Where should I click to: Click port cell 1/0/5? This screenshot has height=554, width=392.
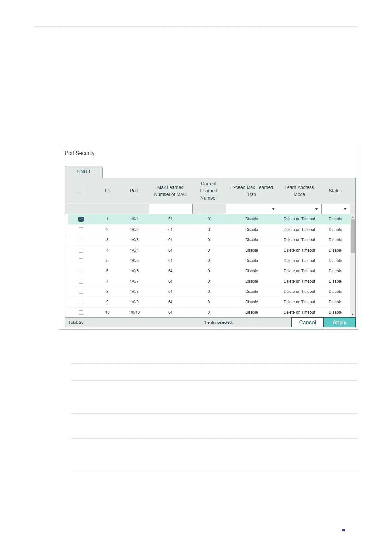134,261
